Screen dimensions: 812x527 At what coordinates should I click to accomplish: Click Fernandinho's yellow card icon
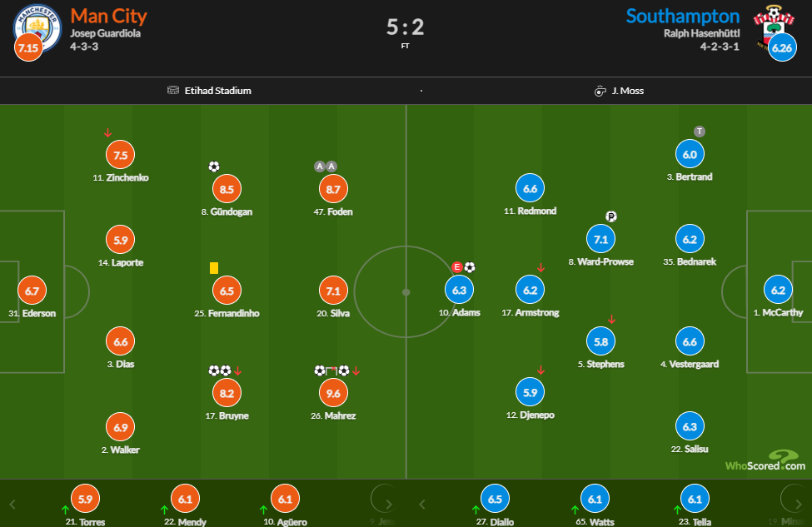point(214,268)
